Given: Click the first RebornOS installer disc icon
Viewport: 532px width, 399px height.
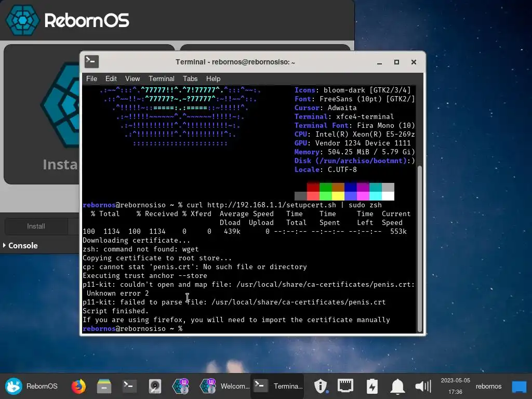Looking at the screenshot, I should point(180,386).
